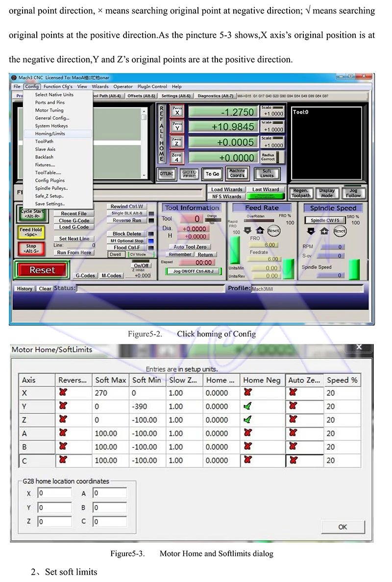Click the G28 X coordinate input field
Screen dimensions: 392x582
tap(54, 493)
